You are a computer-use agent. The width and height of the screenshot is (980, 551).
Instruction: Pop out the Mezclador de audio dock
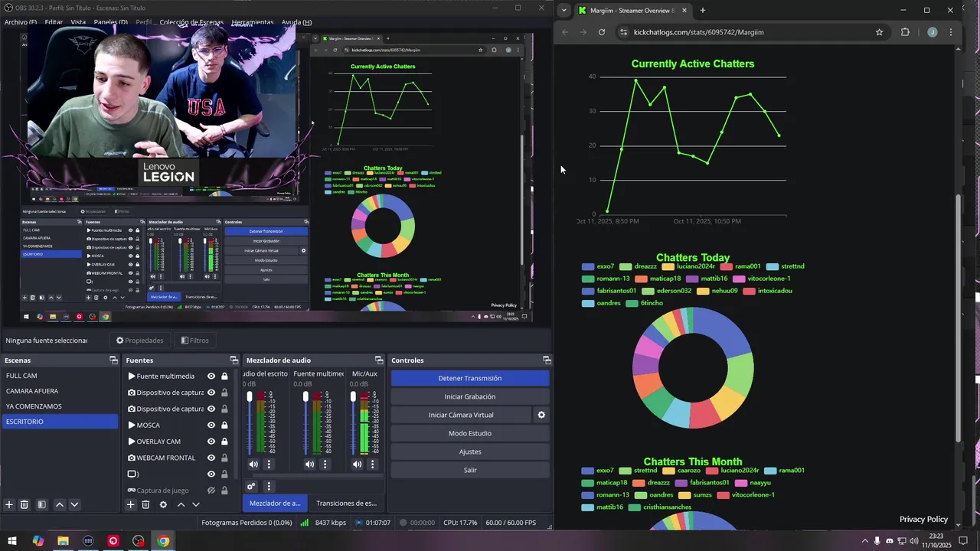pos(379,360)
